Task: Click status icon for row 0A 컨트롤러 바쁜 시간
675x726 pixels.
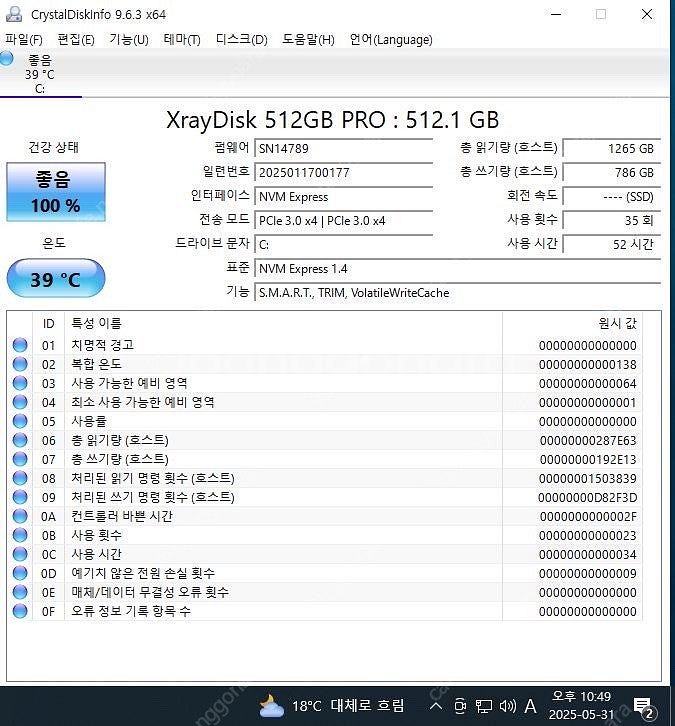Action: tap(20, 516)
